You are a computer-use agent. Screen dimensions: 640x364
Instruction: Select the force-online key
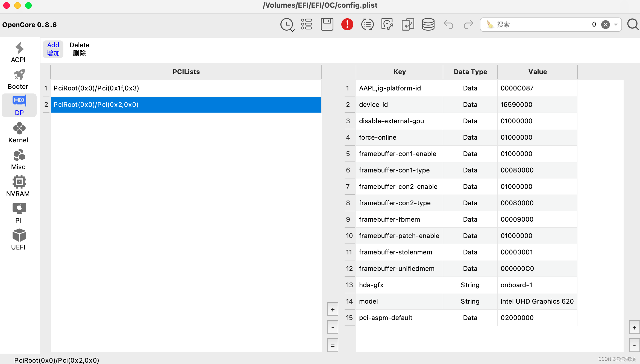(x=400, y=137)
